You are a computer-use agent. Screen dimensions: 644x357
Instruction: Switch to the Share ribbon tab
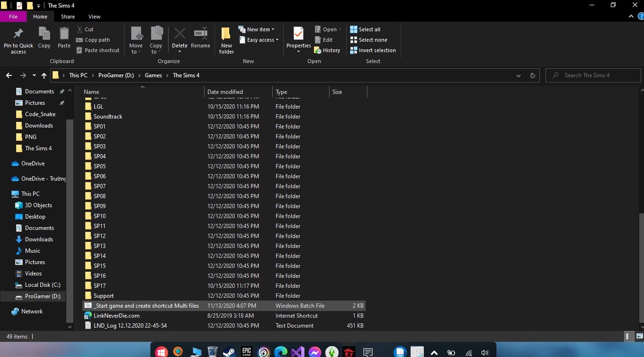pyautogui.click(x=68, y=16)
